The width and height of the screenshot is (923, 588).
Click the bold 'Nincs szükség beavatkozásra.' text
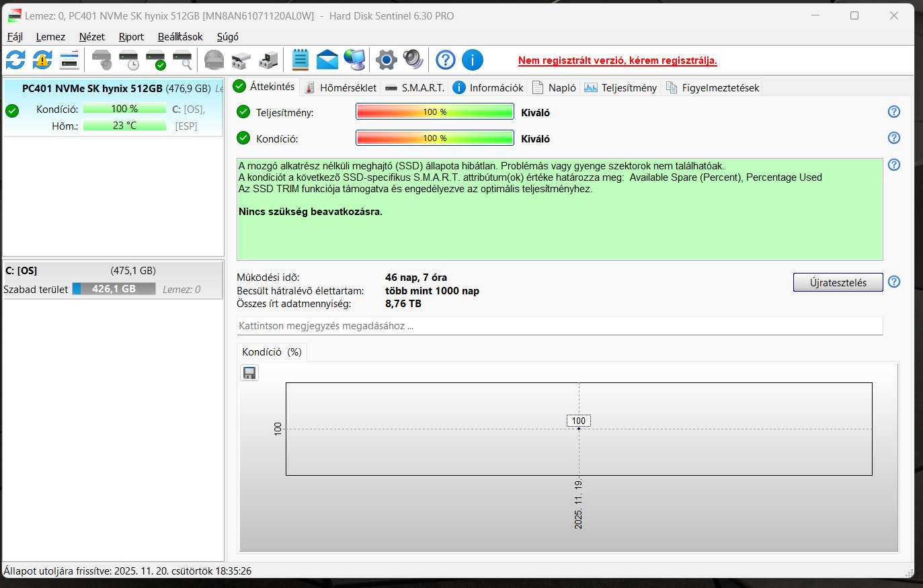click(311, 212)
